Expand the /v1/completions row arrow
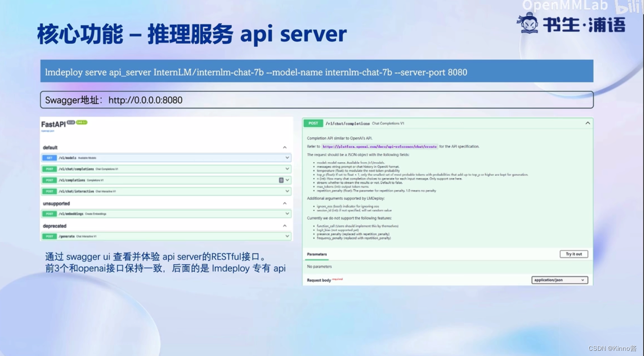 (x=287, y=180)
